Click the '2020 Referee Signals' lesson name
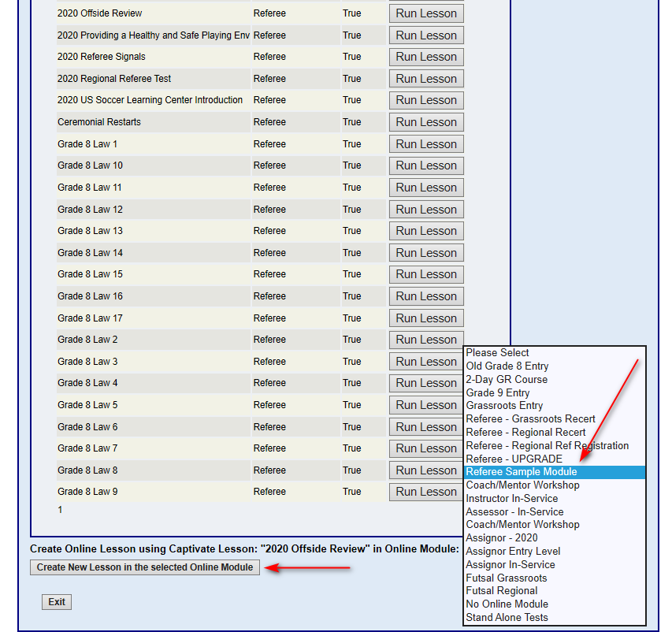The height and width of the screenshot is (632, 672). 101,57
